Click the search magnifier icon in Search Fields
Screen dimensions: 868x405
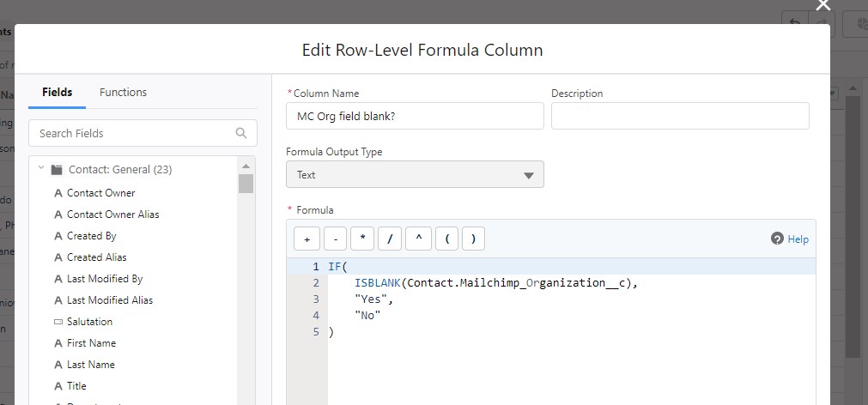(x=240, y=133)
